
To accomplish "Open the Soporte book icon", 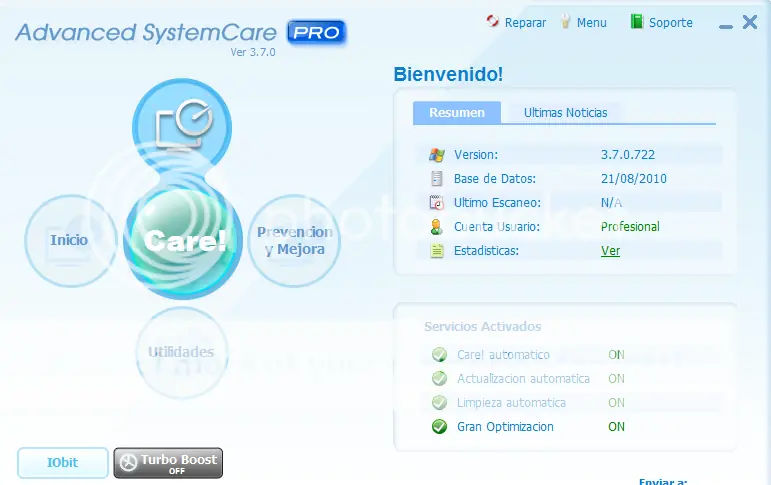I will click(637, 22).
